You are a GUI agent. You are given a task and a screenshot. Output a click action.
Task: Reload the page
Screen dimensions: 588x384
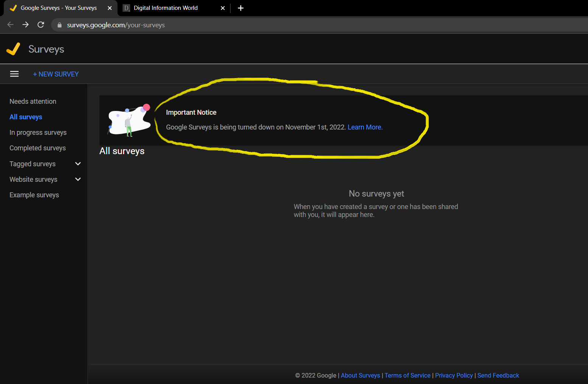(41, 25)
